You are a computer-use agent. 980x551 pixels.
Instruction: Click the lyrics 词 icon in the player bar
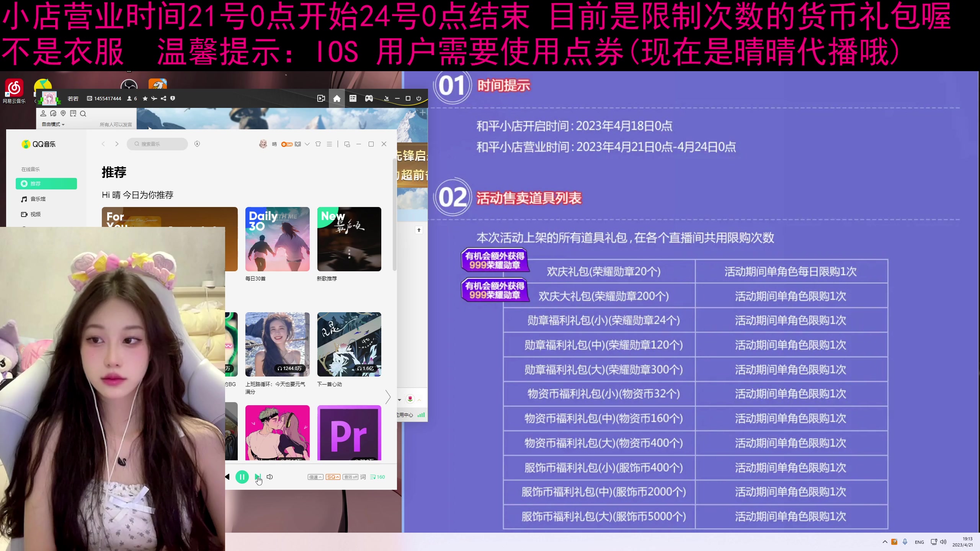(362, 477)
